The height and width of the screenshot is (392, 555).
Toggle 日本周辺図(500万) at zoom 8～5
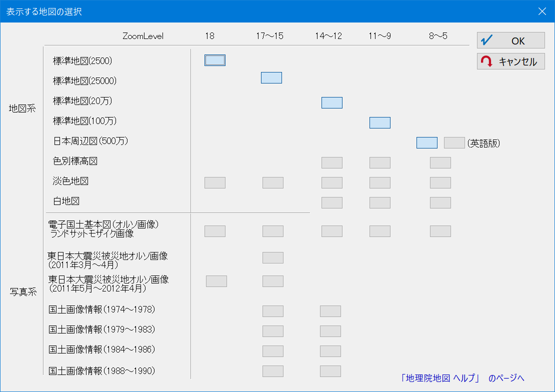point(427,142)
